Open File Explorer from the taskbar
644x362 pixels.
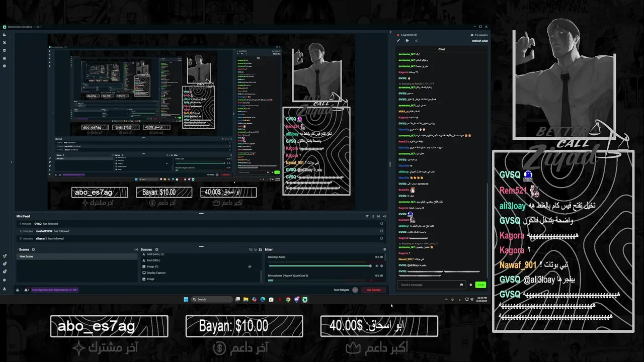point(246,299)
